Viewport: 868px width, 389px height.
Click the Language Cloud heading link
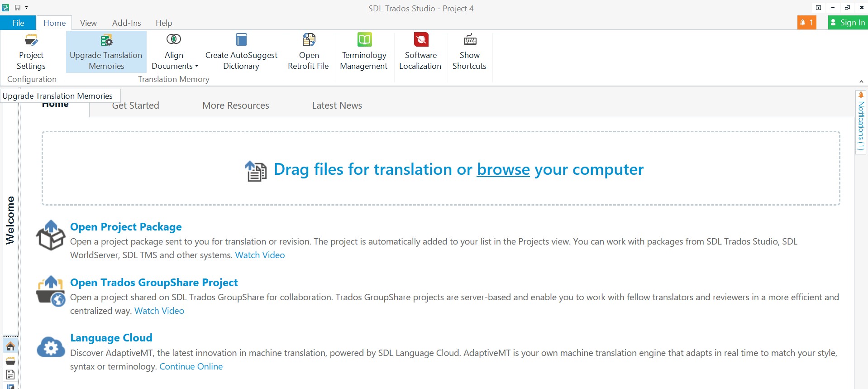(111, 337)
